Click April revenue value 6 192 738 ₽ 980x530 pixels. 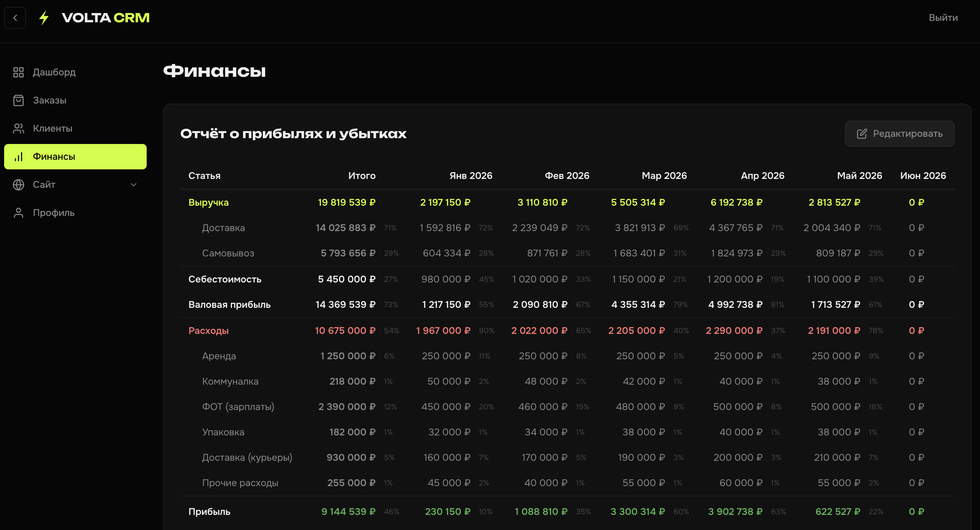[x=736, y=202]
